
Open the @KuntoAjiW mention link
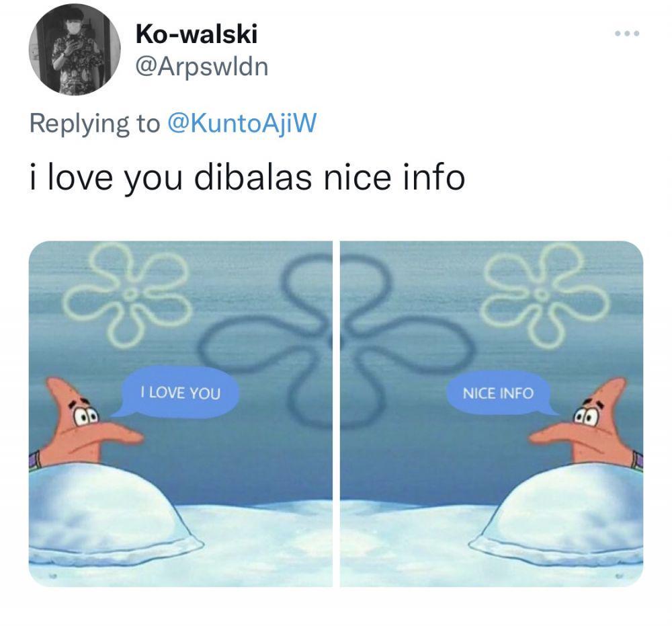click(242, 124)
